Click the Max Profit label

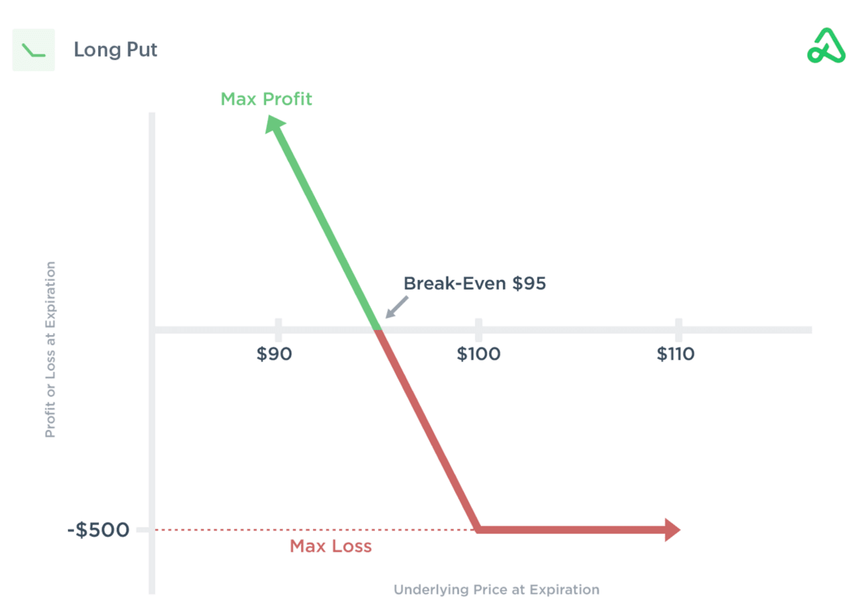[x=267, y=99]
